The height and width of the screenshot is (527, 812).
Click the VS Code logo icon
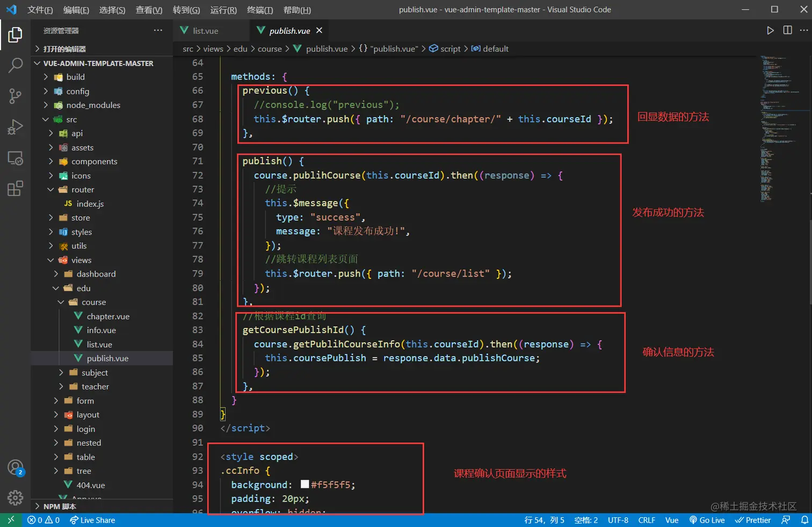point(11,10)
